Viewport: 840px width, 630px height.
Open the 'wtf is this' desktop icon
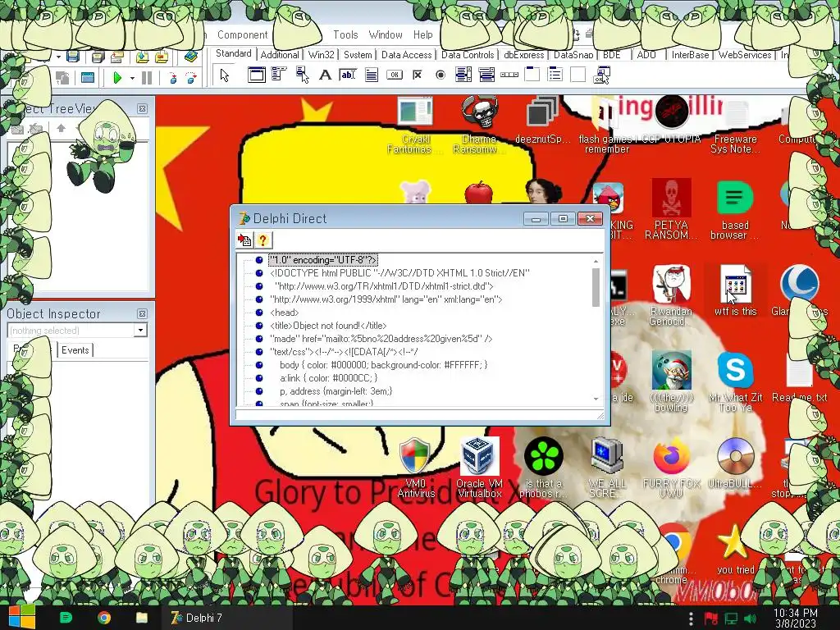pos(736,290)
